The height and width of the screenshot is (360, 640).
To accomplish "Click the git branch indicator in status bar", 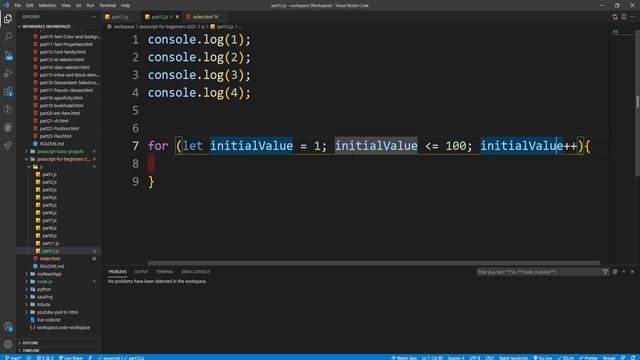I will (x=13, y=358).
